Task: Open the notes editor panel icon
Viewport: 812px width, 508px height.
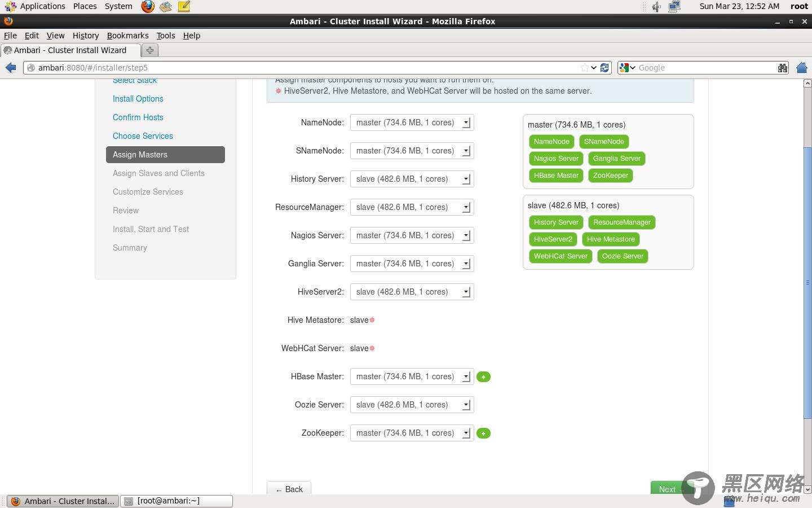Action: point(184,6)
